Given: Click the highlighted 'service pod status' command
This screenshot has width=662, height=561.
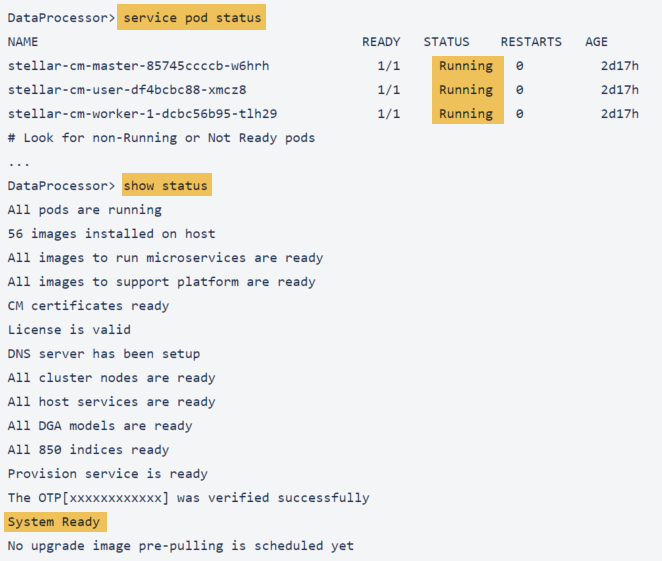Looking at the screenshot, I should 190,18.
